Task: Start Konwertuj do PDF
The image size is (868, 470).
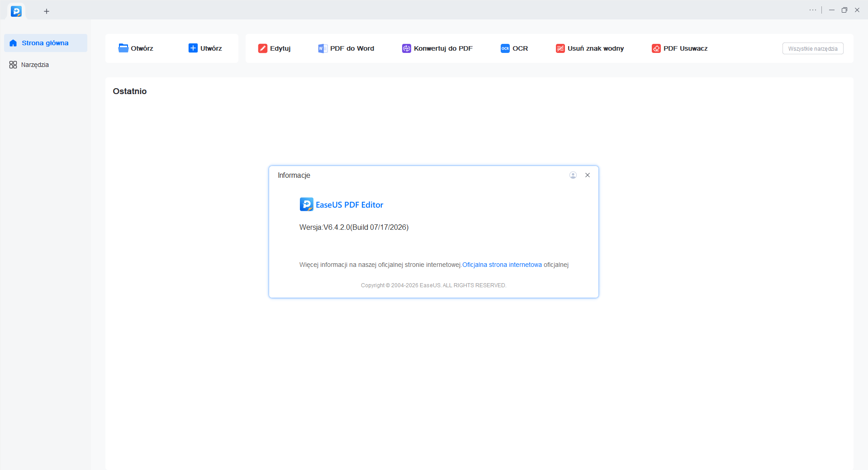Action: pyautogui.click(x=437, y=48)
